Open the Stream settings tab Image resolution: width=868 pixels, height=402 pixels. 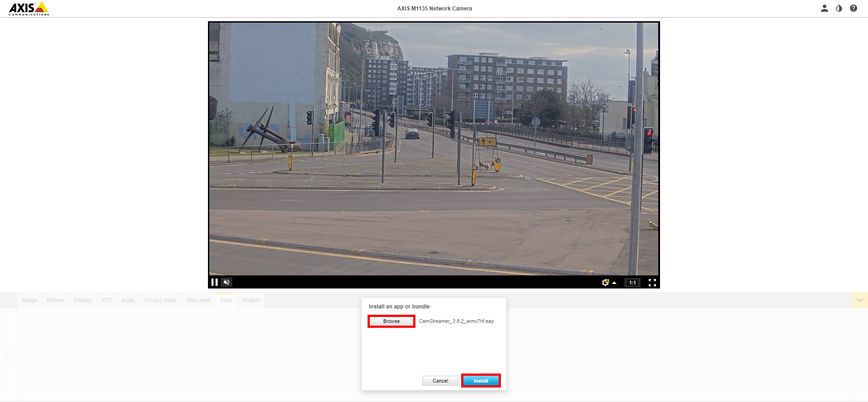click(55, 300)
